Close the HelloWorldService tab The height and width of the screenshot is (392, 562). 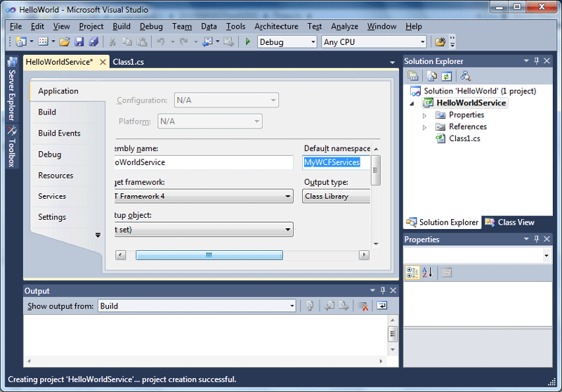click(x=103, y=62)
